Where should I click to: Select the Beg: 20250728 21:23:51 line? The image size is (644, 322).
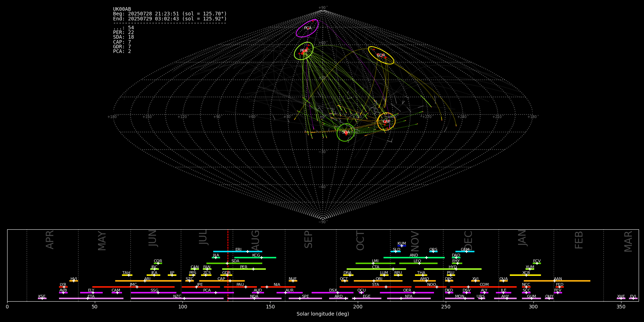tap(170, 14)
